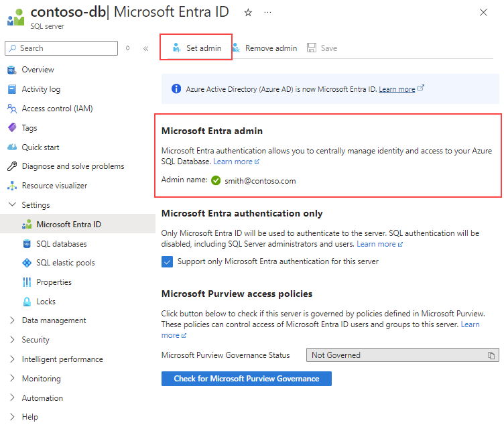Close the contoso-db blade

click(x=483, y=13)
